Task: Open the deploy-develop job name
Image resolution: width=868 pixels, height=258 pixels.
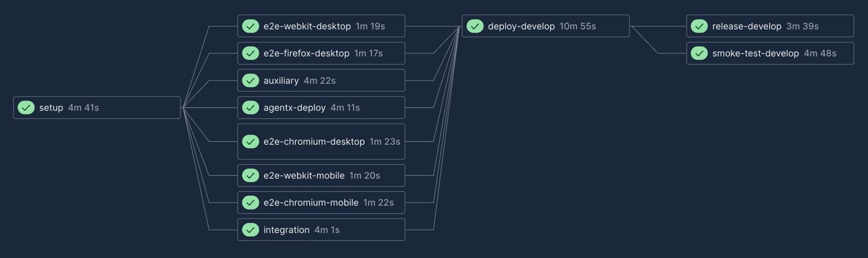Action: click(x=521, y=26)
